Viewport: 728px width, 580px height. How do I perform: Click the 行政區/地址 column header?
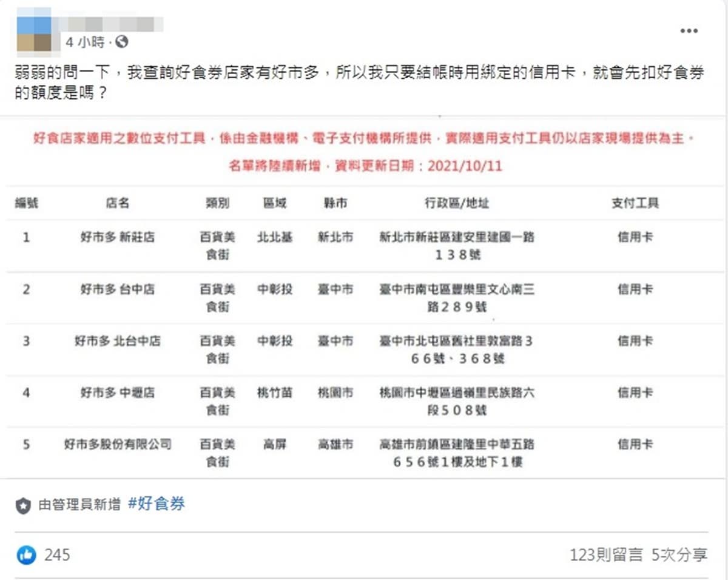pyautogui.click(x=457, y=203)
